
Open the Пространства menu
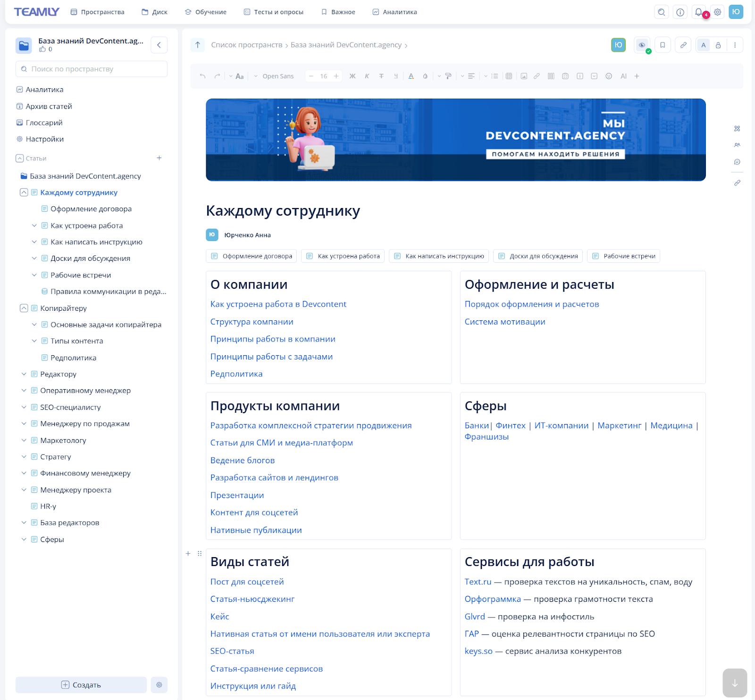(98, 12)
